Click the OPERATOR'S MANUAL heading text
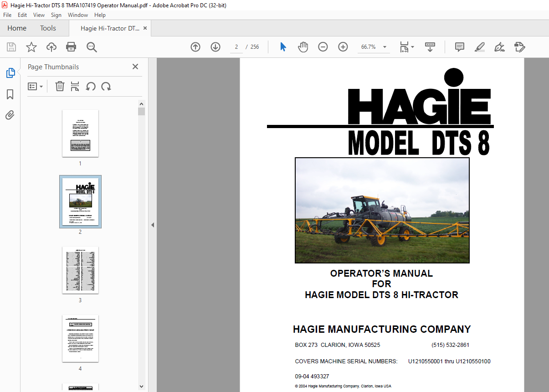The image size is (549, 392). pos(381,273)
